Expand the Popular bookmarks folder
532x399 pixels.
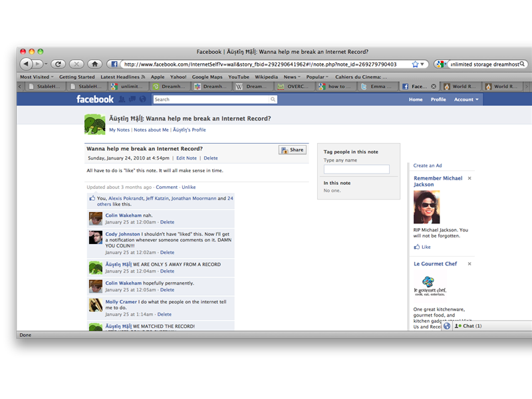coord(317,77)
